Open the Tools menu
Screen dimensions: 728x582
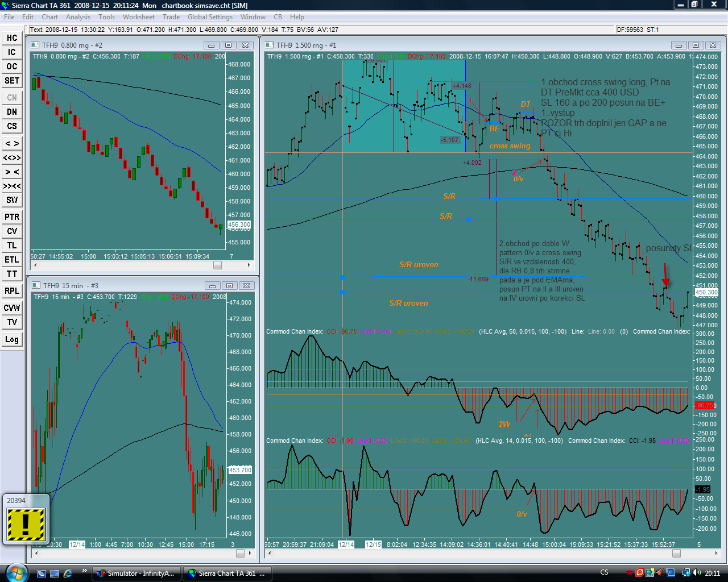click(107, 17)
